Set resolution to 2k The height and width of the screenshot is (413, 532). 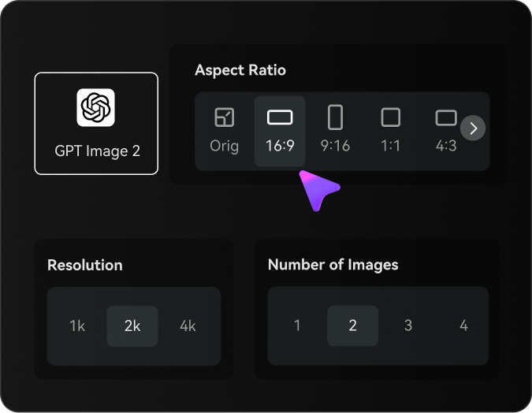132,326
